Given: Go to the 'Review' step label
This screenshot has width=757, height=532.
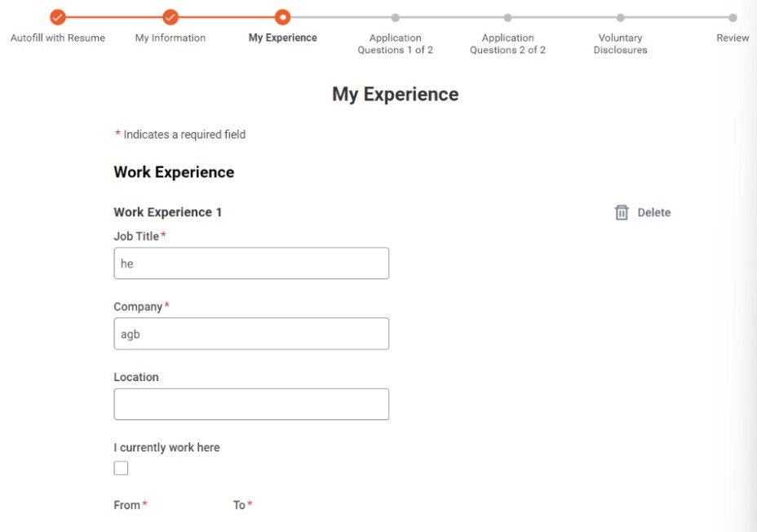Looking at the screenshot, I should pyautogui.click(x=733, y=38).
